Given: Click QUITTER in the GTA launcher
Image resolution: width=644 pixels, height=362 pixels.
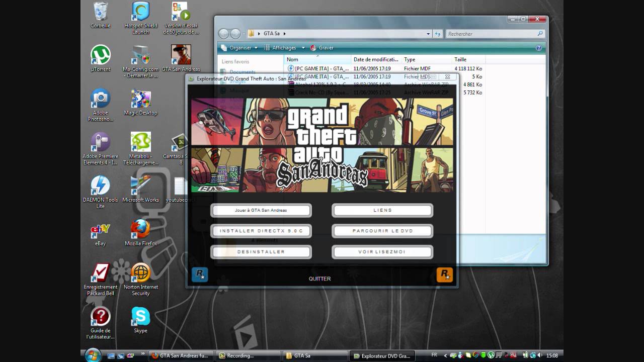Looking at the screenshot, I should pos(320,279).
